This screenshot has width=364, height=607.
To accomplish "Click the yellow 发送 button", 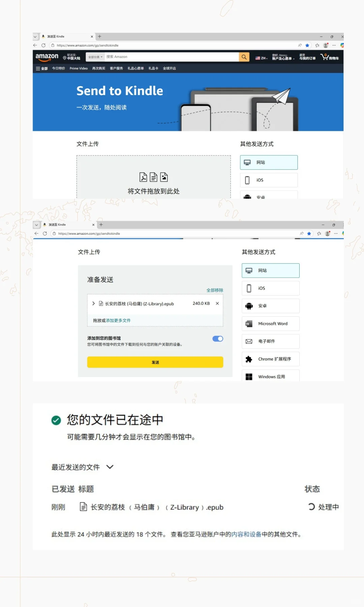I will [x=155, y=362].
